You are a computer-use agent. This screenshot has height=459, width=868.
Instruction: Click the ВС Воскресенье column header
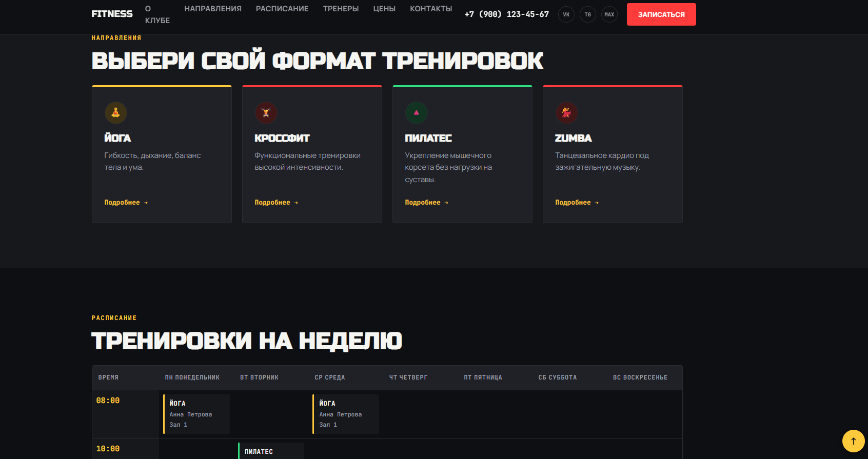[640, 377]
